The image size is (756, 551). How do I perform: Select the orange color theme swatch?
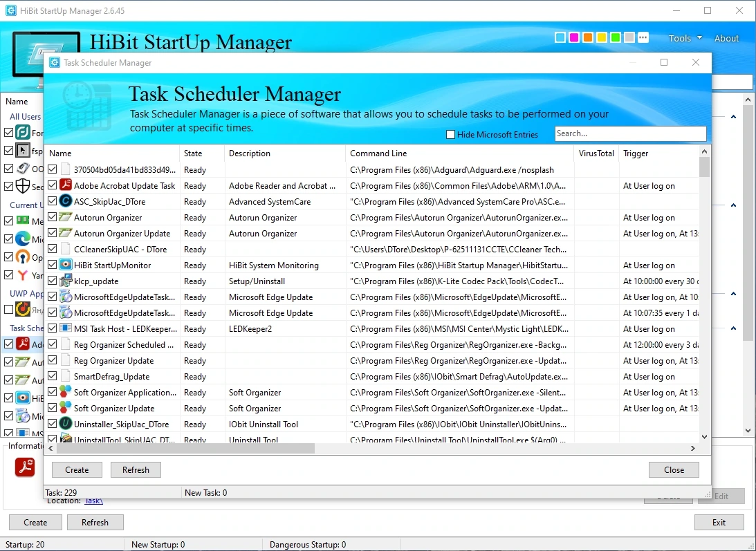(588, 37)
